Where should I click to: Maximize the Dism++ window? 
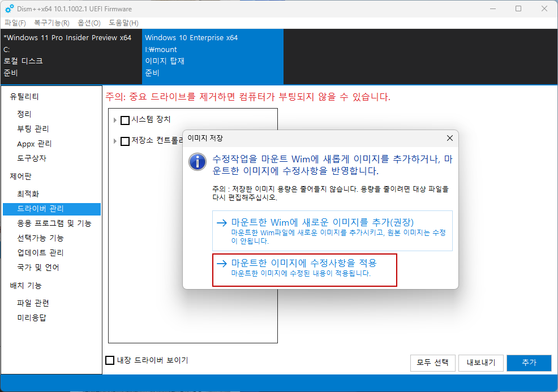coord(518,8)
